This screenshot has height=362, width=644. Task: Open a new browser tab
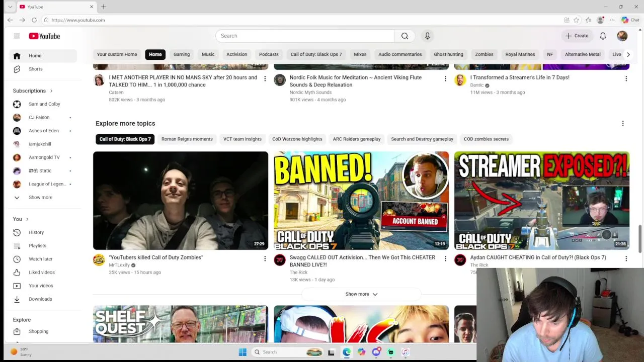click(103, 7)
